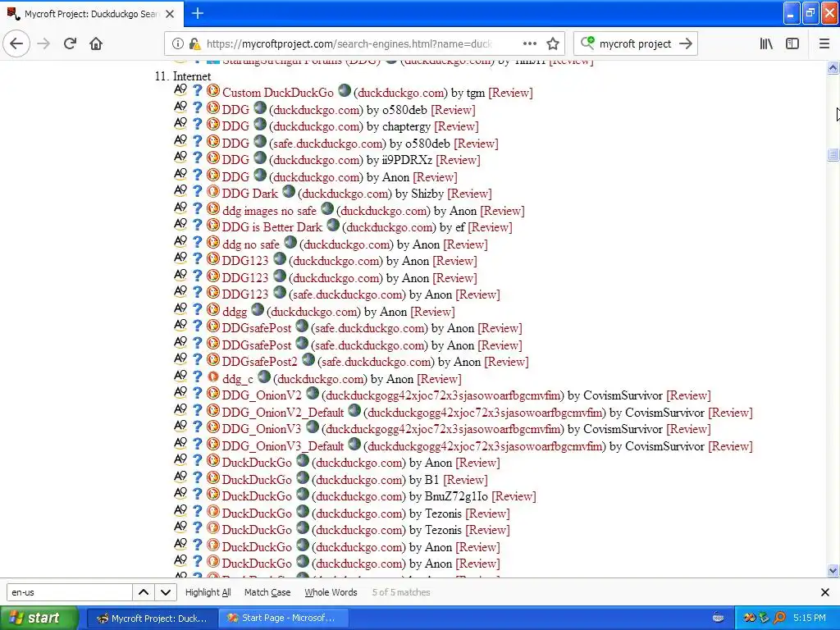Open Review link for ddg_c

coord(440,379)
